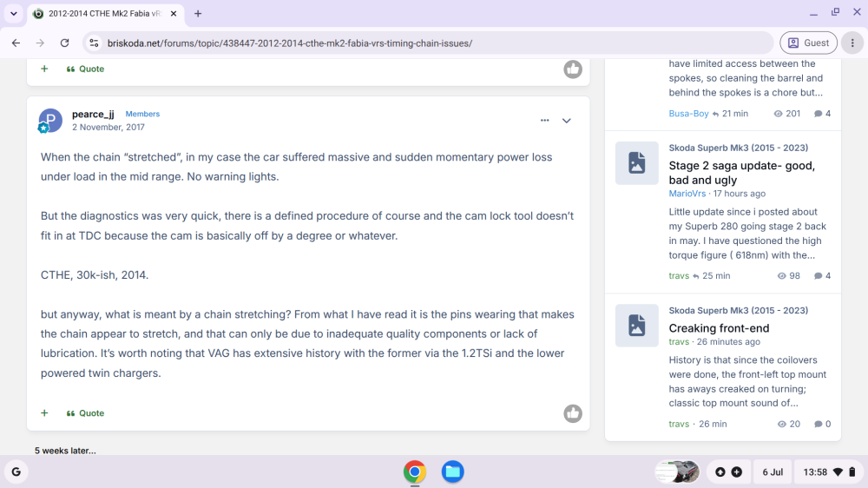Screen dimensions: 868x488
Task: Click the rank badge on pearce_jj avatar
Action: click(43, 128)
